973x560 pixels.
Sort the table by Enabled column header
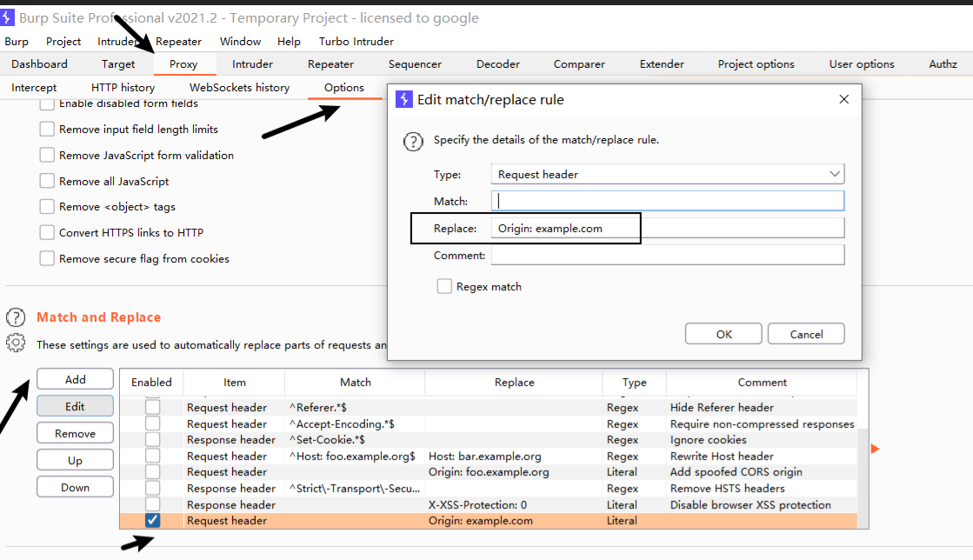(x=151, y=383)
